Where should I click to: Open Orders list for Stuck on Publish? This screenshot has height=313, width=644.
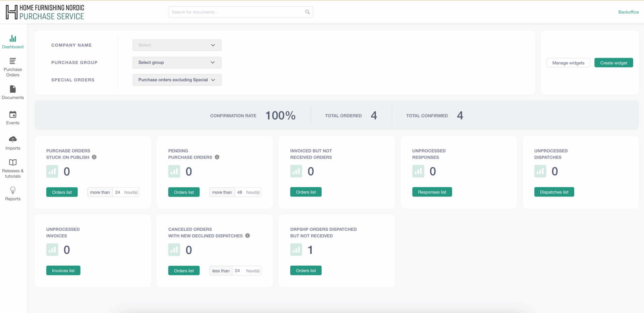coord(62,192)
